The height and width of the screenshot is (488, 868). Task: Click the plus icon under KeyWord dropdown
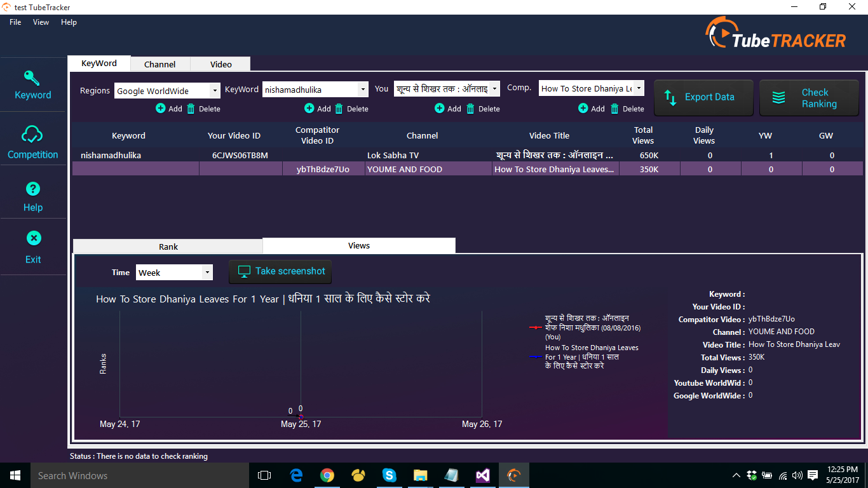click(309, 108)
